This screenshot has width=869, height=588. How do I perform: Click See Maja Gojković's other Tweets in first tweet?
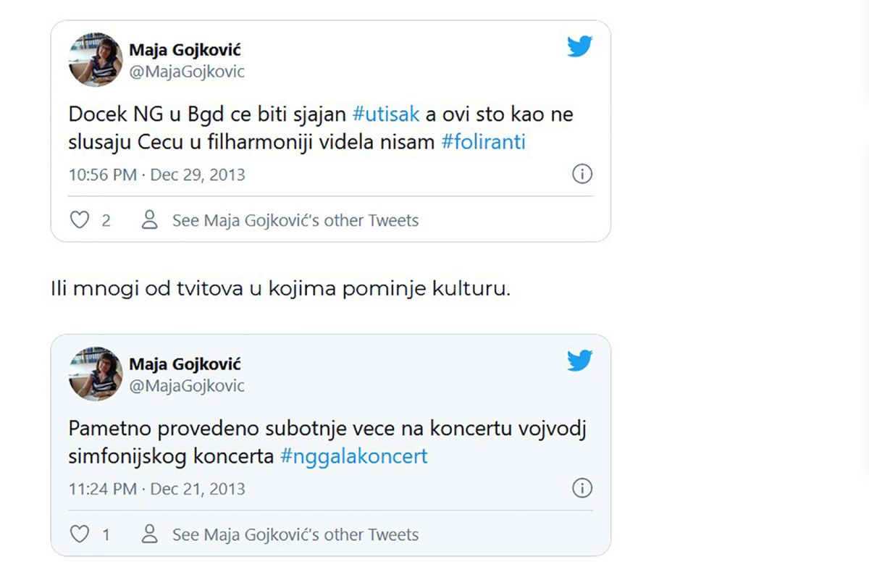pos(295,219)
